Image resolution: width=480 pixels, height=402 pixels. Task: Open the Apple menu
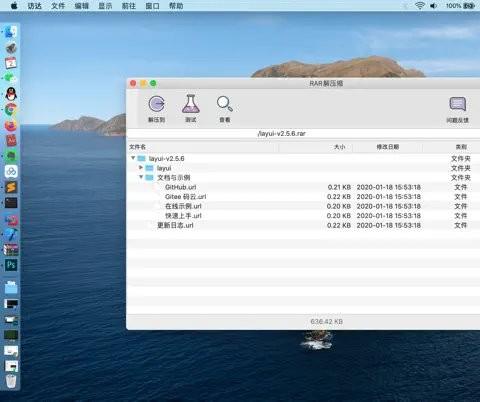(14, 6)
